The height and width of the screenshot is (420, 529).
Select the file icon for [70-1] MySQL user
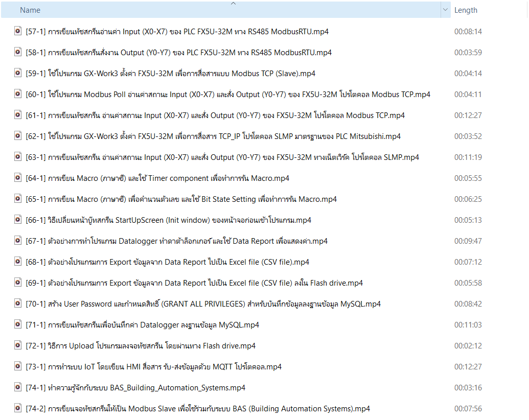tap(18, 304)
